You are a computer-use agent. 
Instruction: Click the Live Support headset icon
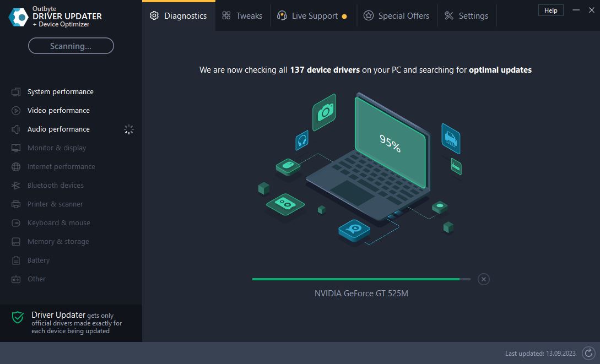coord(282,15)
